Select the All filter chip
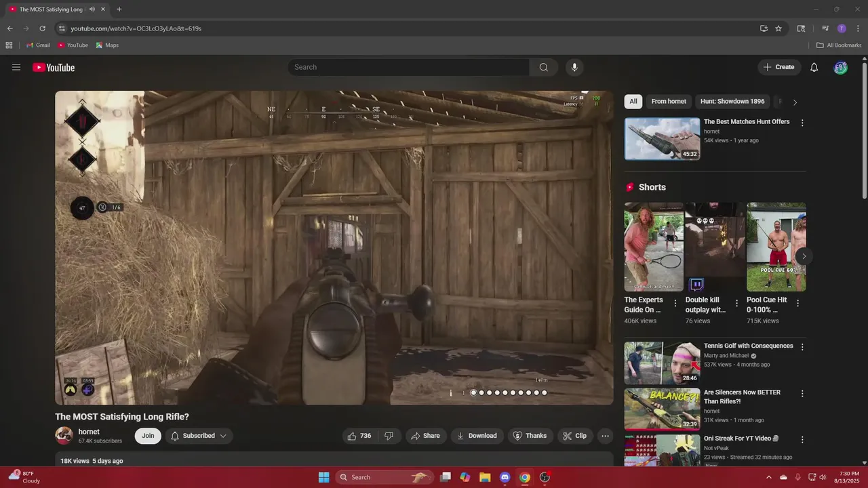 pyautogui.click(x=633, y=102)
